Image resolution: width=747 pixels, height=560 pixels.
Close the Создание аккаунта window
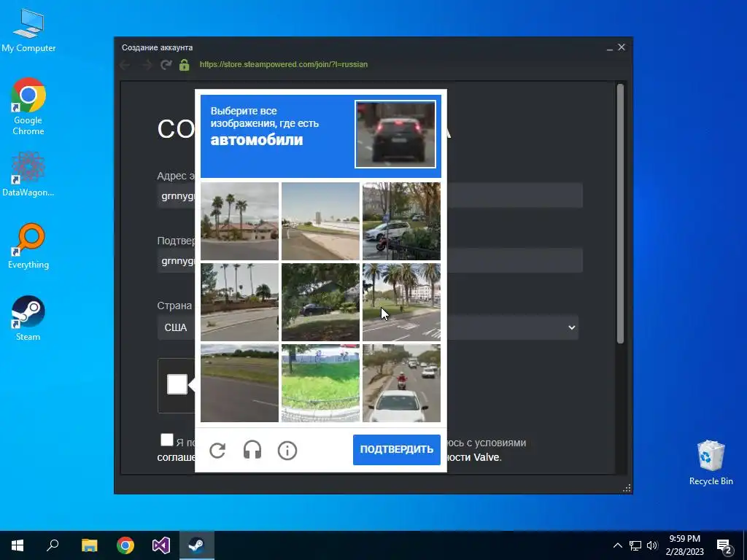[622, 47]
